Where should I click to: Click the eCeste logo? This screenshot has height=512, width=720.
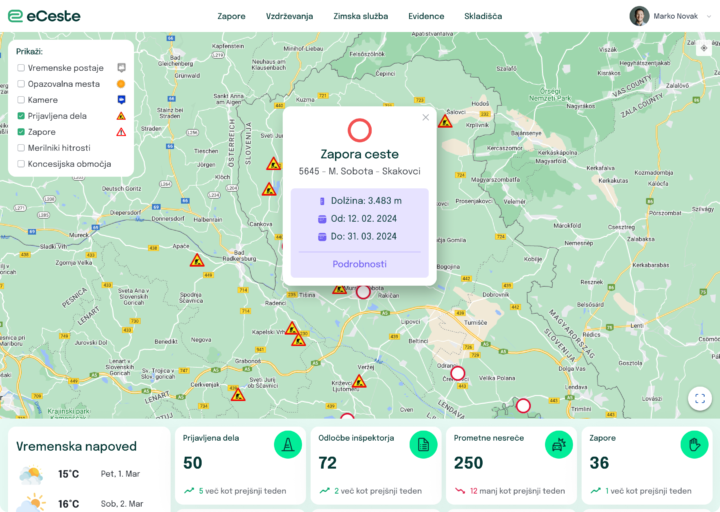(44, 16)
